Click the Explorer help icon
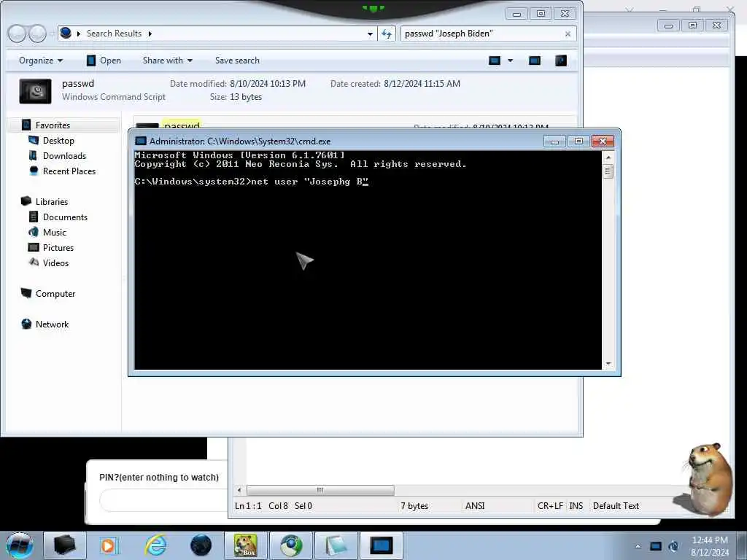The height and width of the screenshot is (560, 747). [561, 61]
